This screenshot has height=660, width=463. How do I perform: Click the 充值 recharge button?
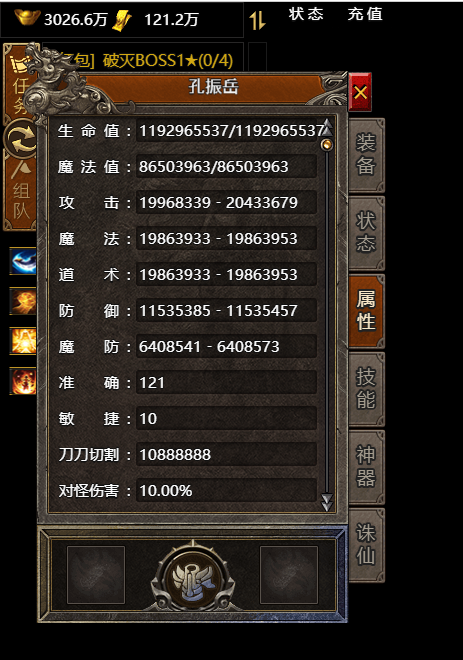click(365, 14)
